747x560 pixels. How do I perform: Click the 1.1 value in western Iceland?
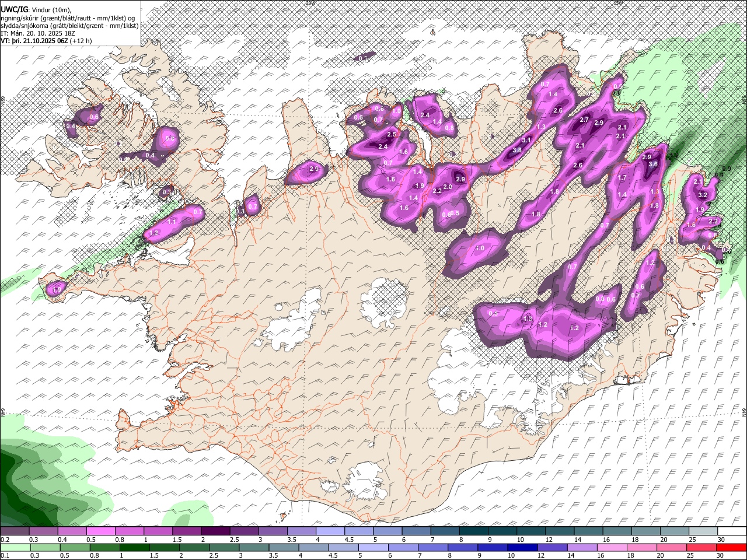coord(172,222)
